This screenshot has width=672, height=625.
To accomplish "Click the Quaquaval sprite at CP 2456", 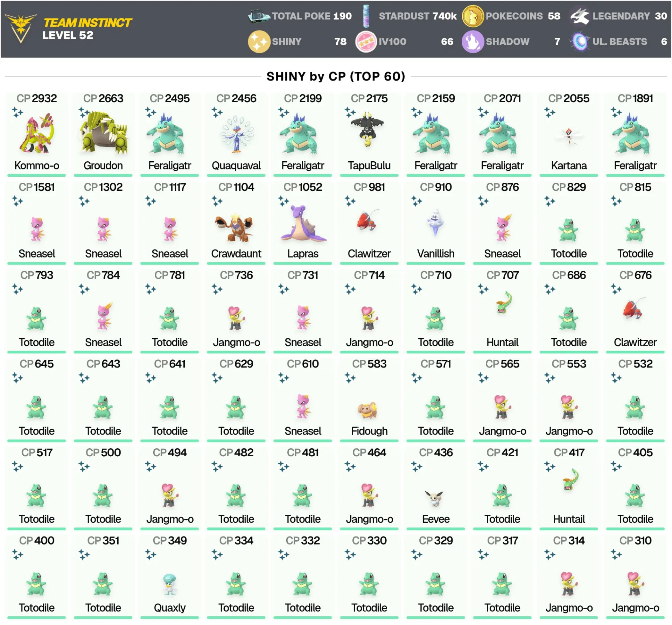I will pos(237,135).
